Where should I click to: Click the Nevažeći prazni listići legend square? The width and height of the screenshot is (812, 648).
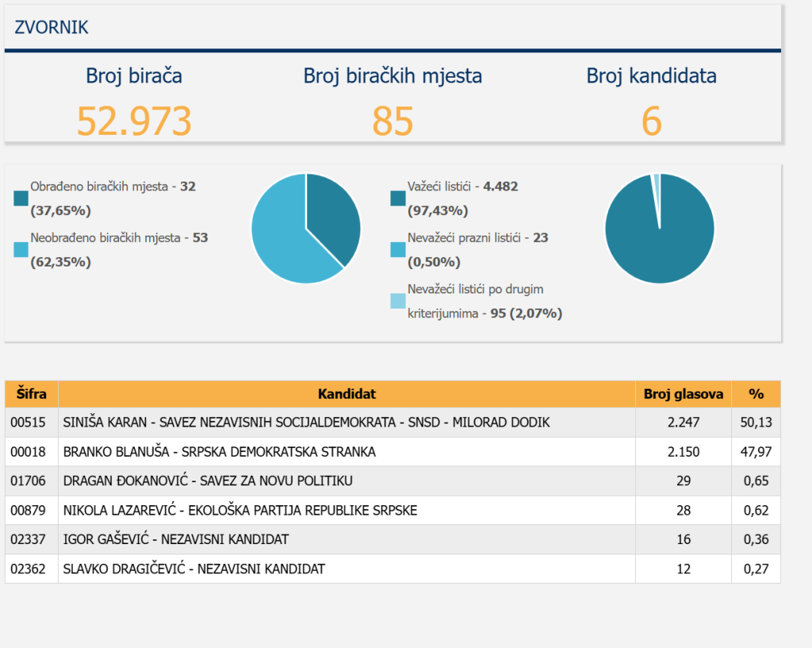coord(398,249)
